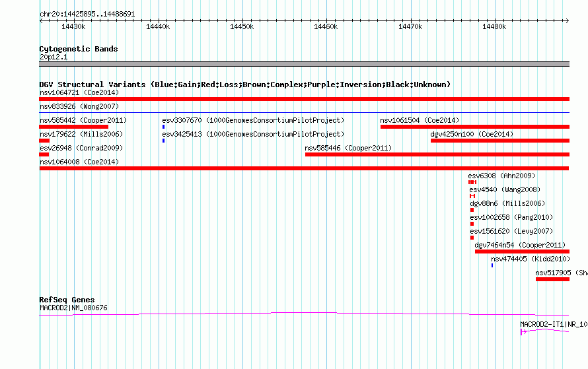Open the dgv88n6 (Mills2006) label

[x=507, y=203]
